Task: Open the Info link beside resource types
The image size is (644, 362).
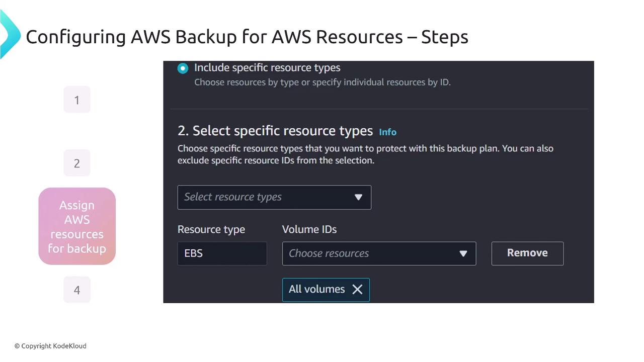Action: pyautogui.click(x=387, y=132)
